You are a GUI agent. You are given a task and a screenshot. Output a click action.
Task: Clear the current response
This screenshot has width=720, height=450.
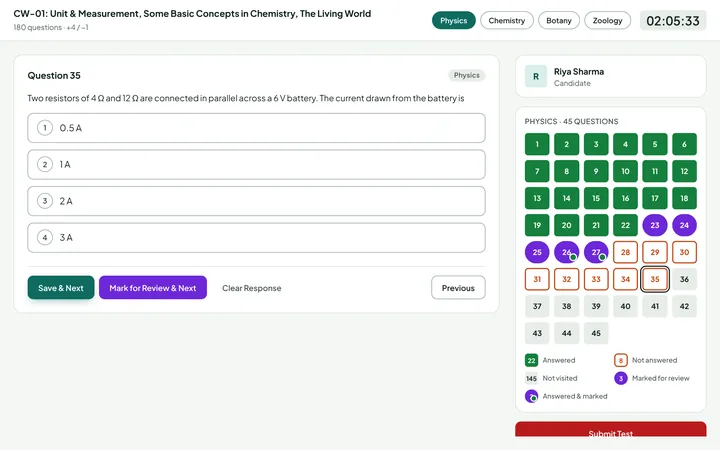[x=252, y=288]
